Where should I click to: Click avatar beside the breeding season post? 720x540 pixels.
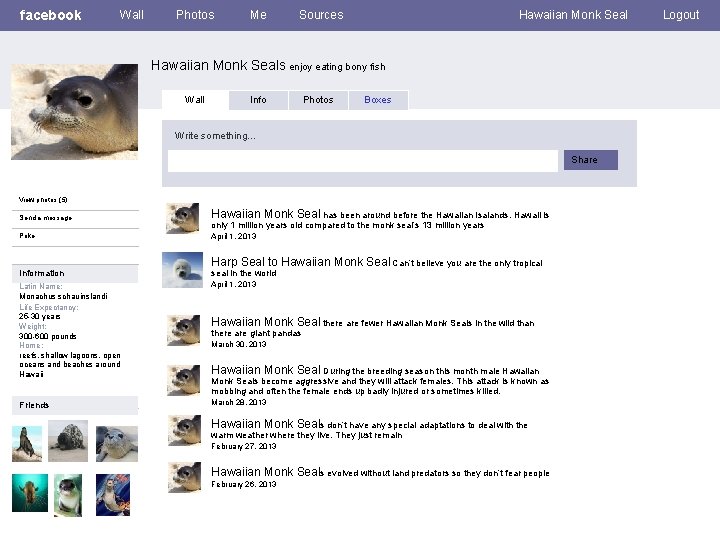183,380
